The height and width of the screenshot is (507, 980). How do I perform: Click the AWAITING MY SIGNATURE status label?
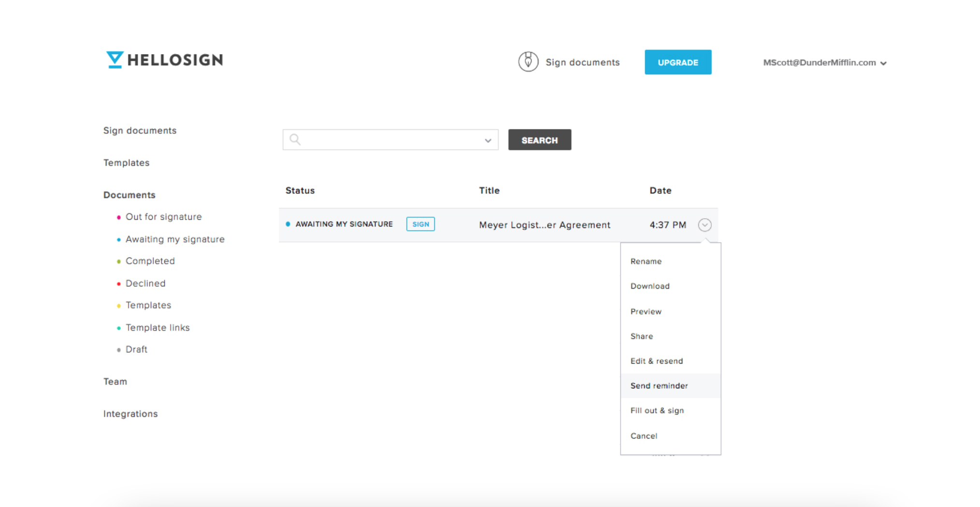(344, 224)
